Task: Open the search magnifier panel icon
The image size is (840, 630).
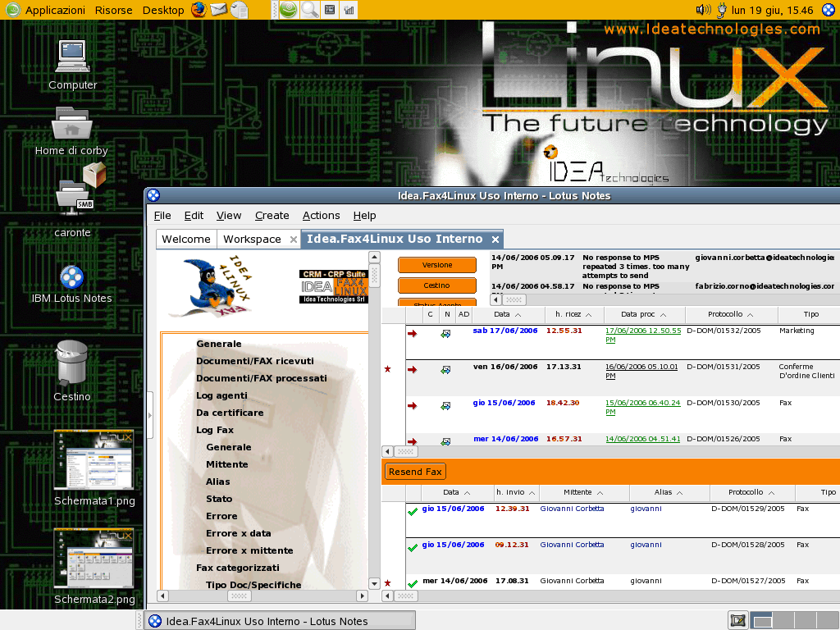Action: [309, 10]
